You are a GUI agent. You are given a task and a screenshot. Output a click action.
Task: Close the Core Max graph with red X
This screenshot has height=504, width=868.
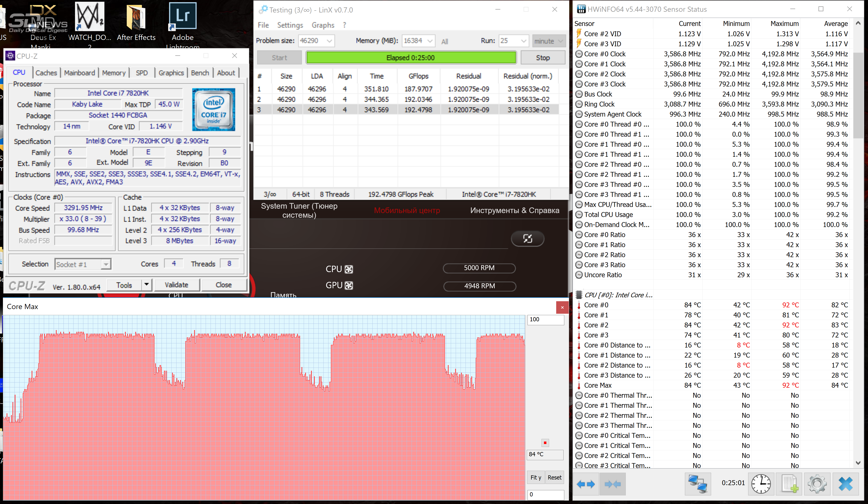562,307
